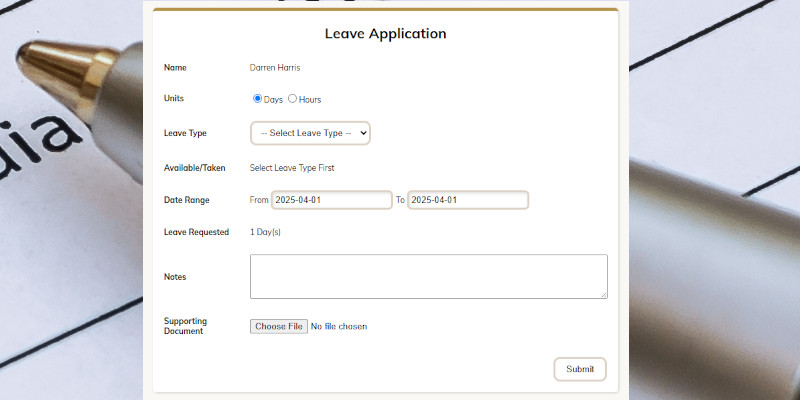800x400 pixels.
Task: Select the Days radio button
Action: tap(257, 99)
